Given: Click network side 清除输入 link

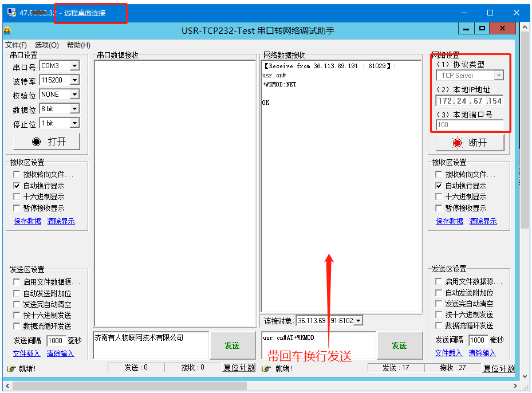Looking at the screenshot, I should [482, 353].
